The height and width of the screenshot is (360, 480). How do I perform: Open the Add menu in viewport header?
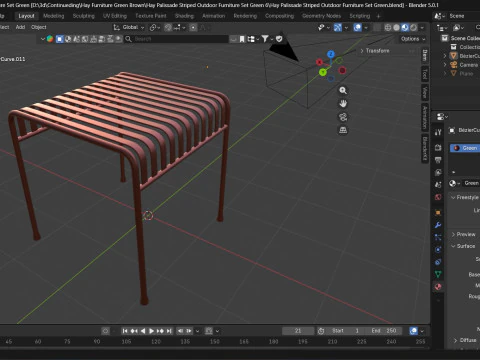20,27
